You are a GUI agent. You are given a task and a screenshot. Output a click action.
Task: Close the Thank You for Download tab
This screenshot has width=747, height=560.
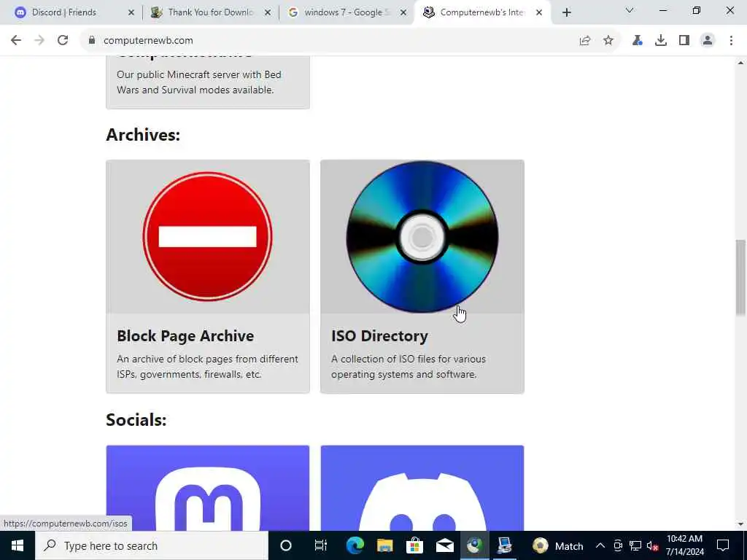point(268,12)
